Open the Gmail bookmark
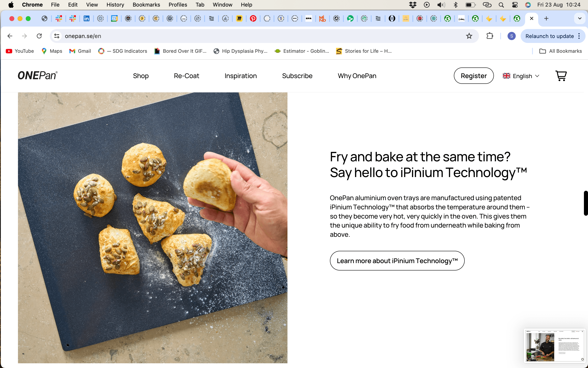The width and height of the screenshot is (588, 368). pyautogui.click(x=80, y=51)
